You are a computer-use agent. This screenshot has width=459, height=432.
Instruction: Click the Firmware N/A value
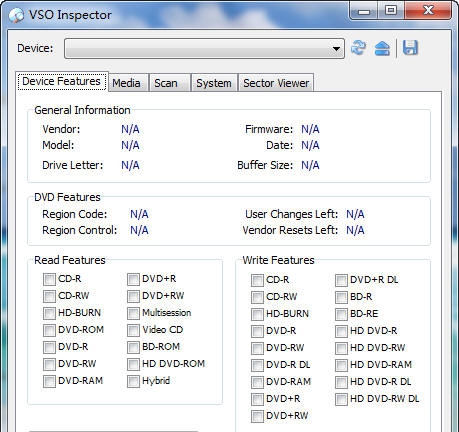coord(310,129)
